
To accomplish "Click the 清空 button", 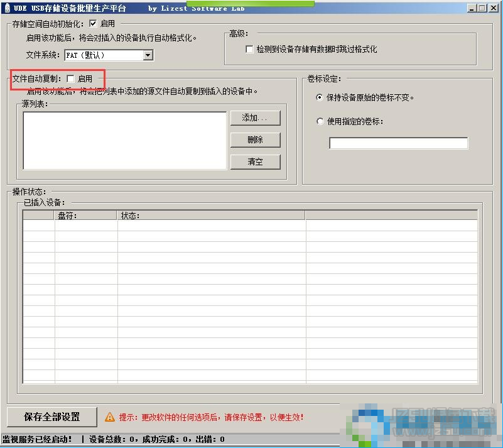I will tap(256, 161).
